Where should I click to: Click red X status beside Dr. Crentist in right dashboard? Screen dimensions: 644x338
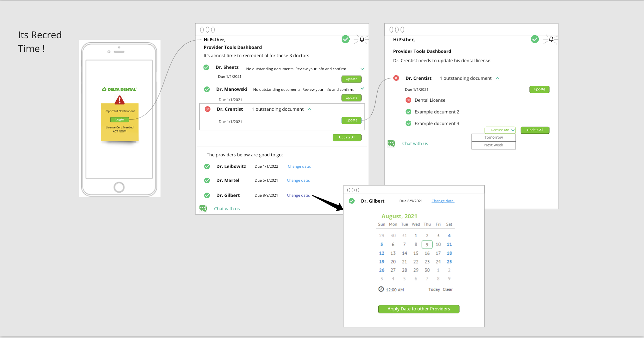396,78
